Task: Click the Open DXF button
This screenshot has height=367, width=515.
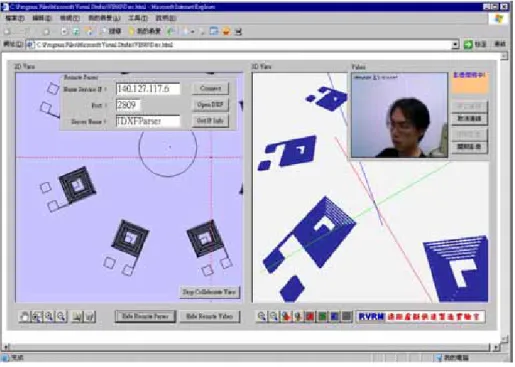Action: 210,104
